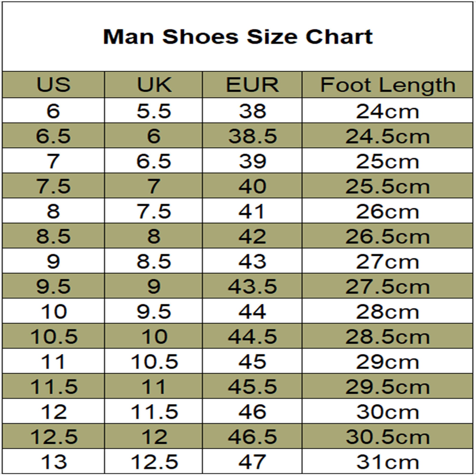Click the 29.5cm foot length cell
Image resolution: width=476 pixels, height=476 pixels.
click(x=388, y=386)
